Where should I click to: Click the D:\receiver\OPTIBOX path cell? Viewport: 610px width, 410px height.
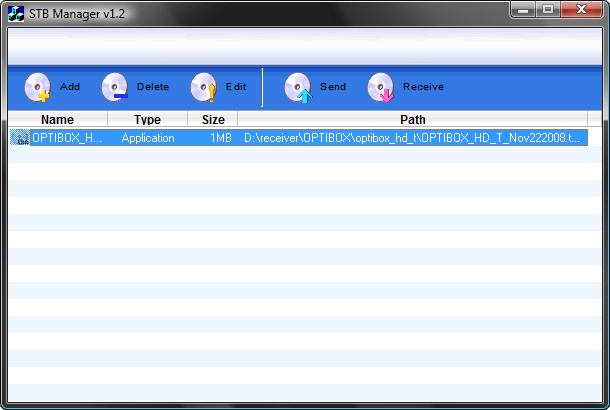pos(412,138)
